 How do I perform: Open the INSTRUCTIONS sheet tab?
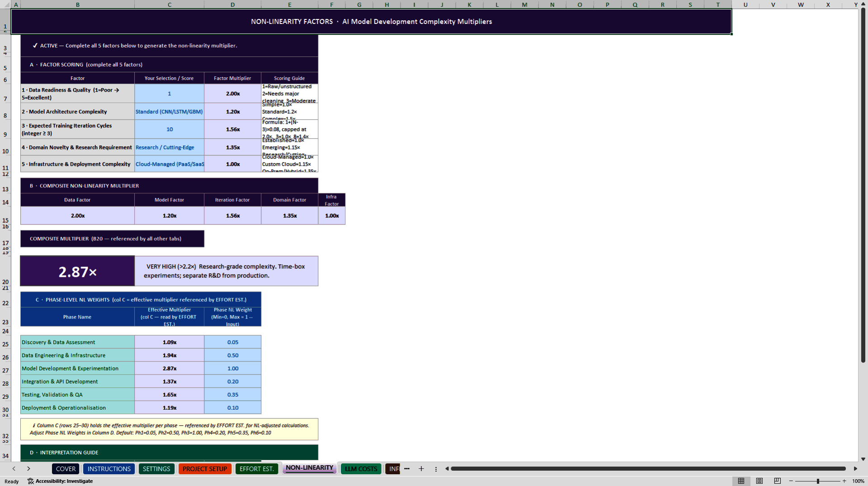(109, 469)
